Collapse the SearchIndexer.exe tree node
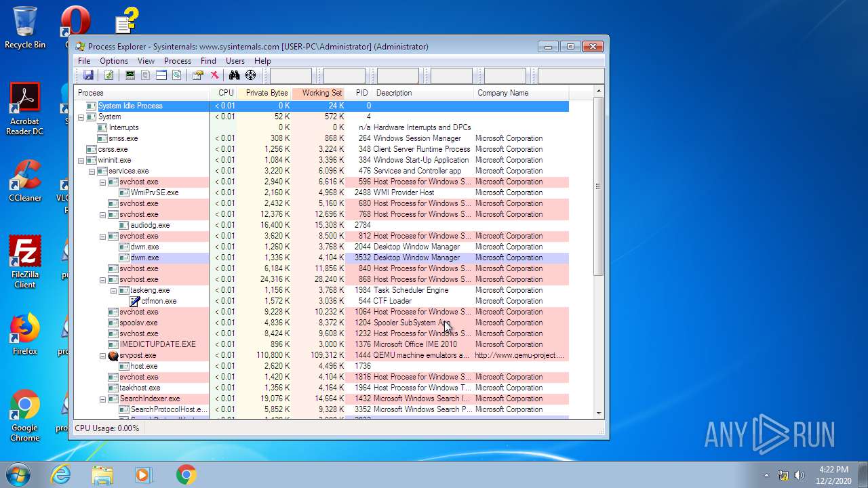 point(103,399)
